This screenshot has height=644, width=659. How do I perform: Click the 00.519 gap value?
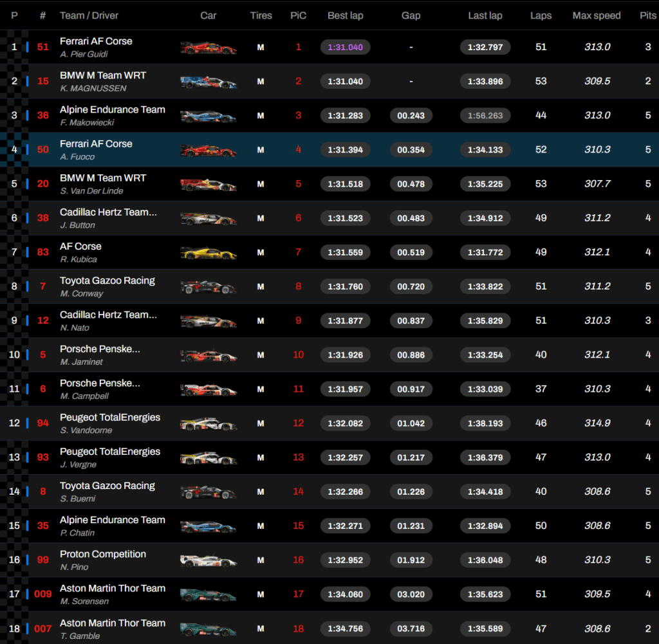tap(411, 252)
